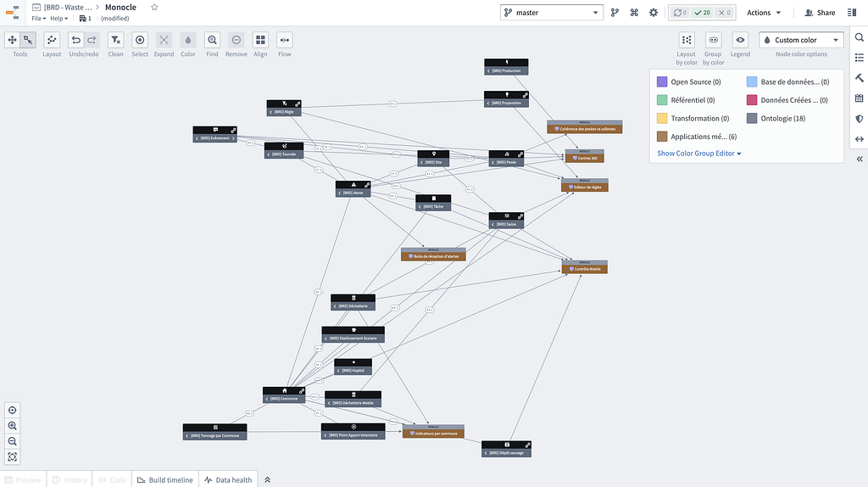868x487 pixels.
Task: Expand the bottom panel with double chevron
Action: click(267, 480)
